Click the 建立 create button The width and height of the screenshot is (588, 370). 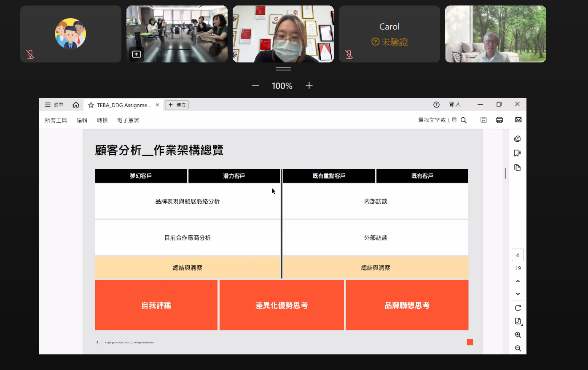tap(177, 105)
